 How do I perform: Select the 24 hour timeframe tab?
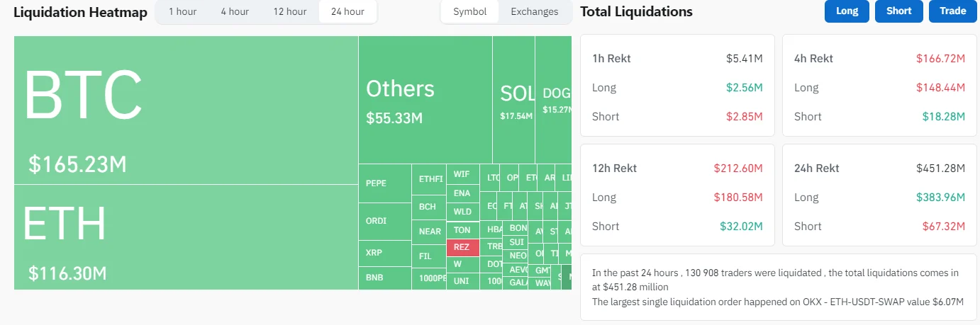[347, 11]
